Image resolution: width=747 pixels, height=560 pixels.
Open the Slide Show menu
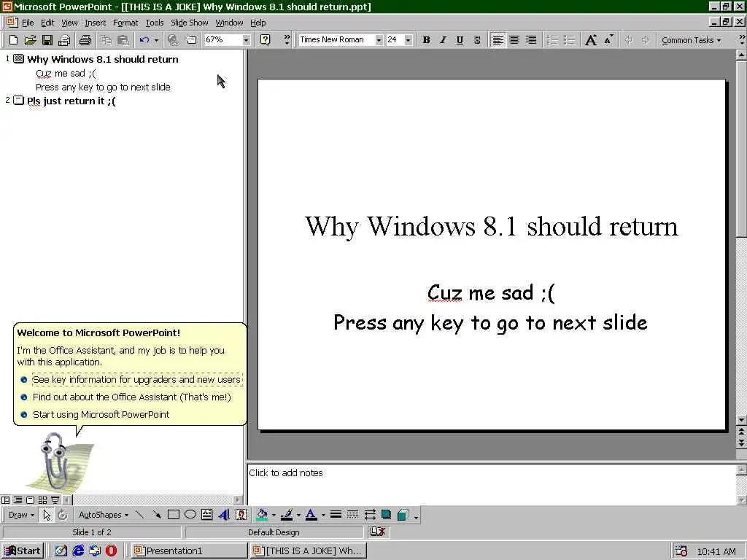[x=189, y=23]
